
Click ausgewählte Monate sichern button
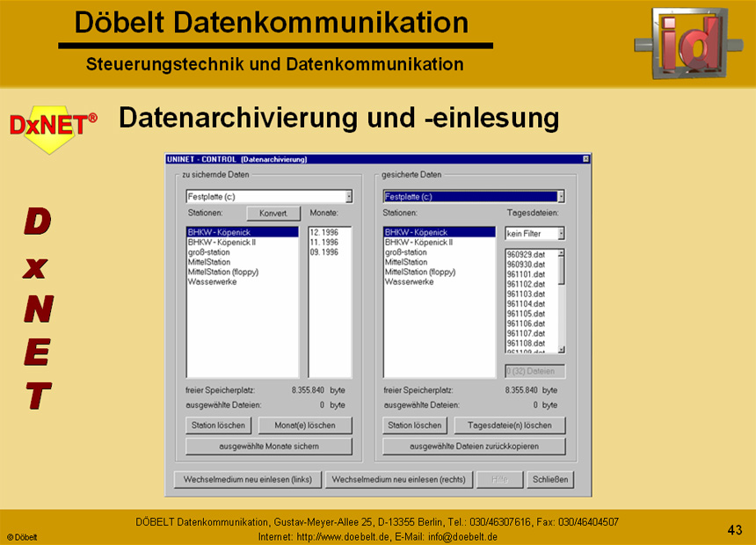(x=269, y=447)
